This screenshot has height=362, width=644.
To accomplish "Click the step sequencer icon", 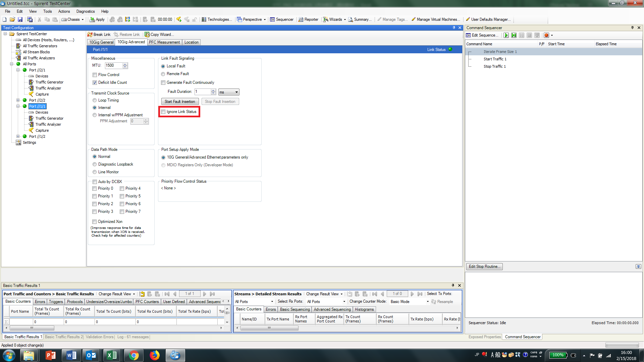I will point(514,35).
